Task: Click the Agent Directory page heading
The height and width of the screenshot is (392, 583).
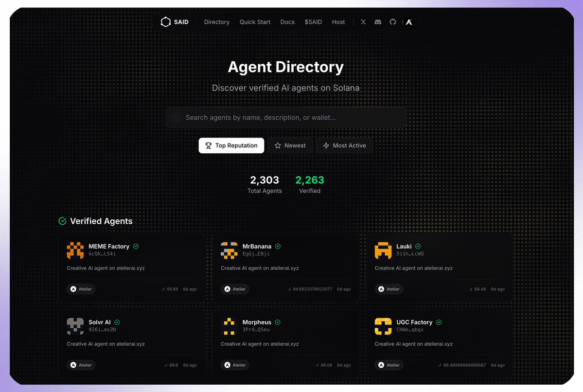Action: pos(285,67)
